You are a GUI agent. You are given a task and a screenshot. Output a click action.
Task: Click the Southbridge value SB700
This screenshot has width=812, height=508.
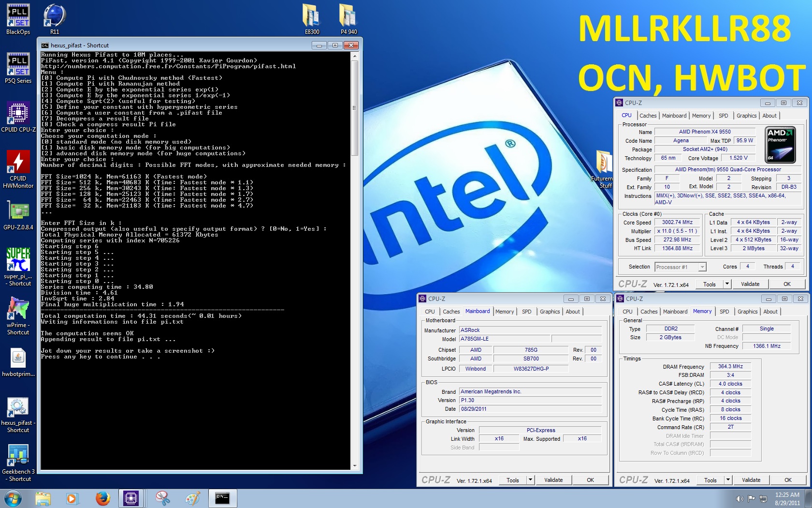coord(531,359)
